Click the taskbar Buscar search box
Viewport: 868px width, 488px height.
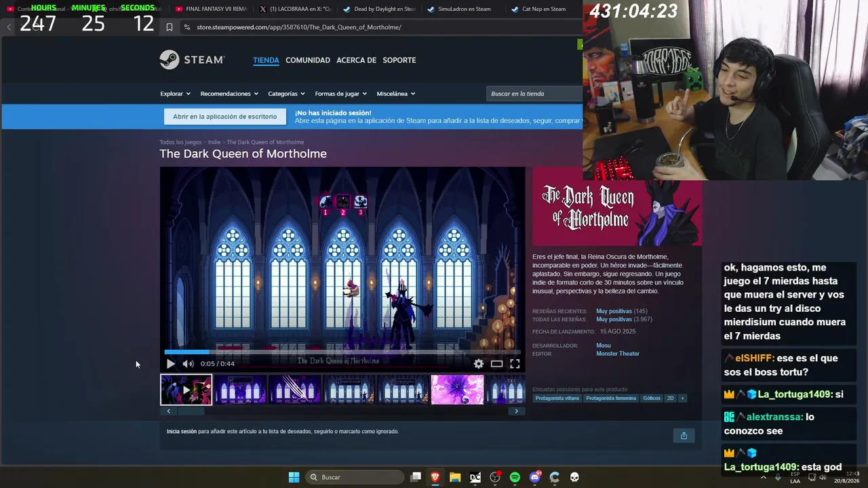click(x=355, y=477)
